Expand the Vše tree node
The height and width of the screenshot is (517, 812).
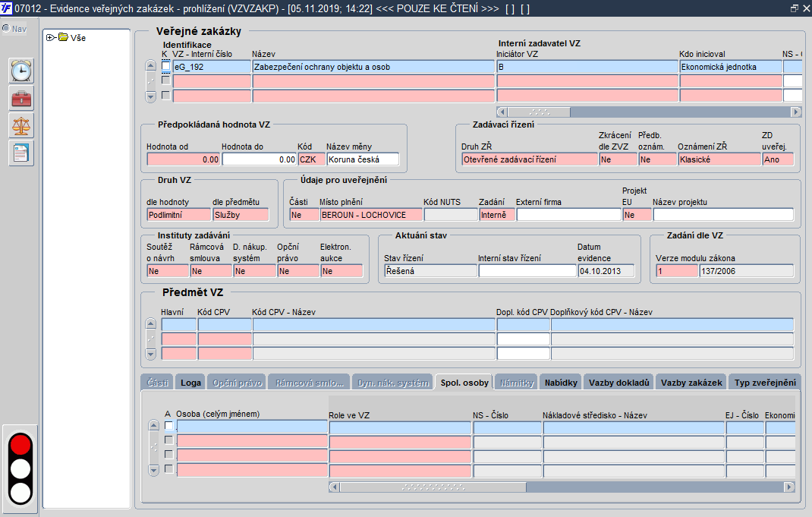tap(50, 37)
